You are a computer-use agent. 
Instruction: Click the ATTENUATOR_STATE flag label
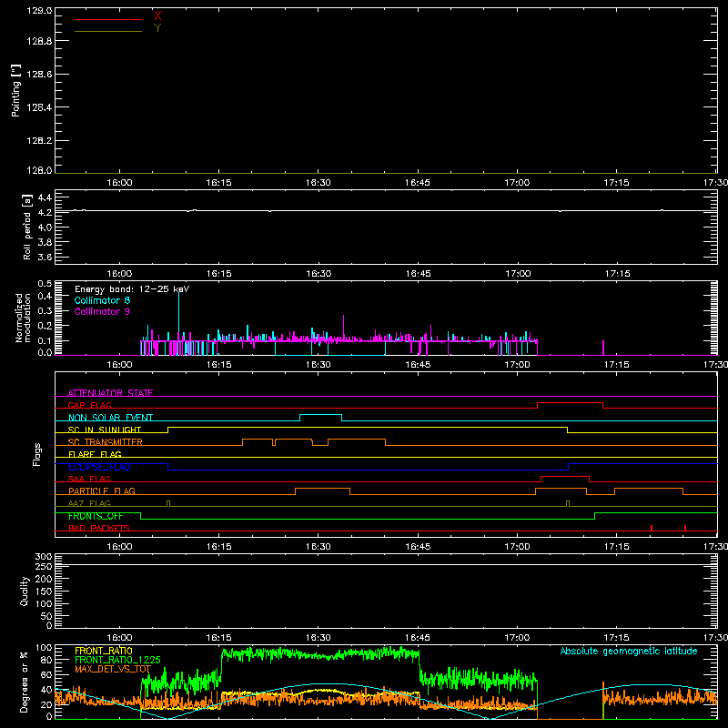pos(110,393)
